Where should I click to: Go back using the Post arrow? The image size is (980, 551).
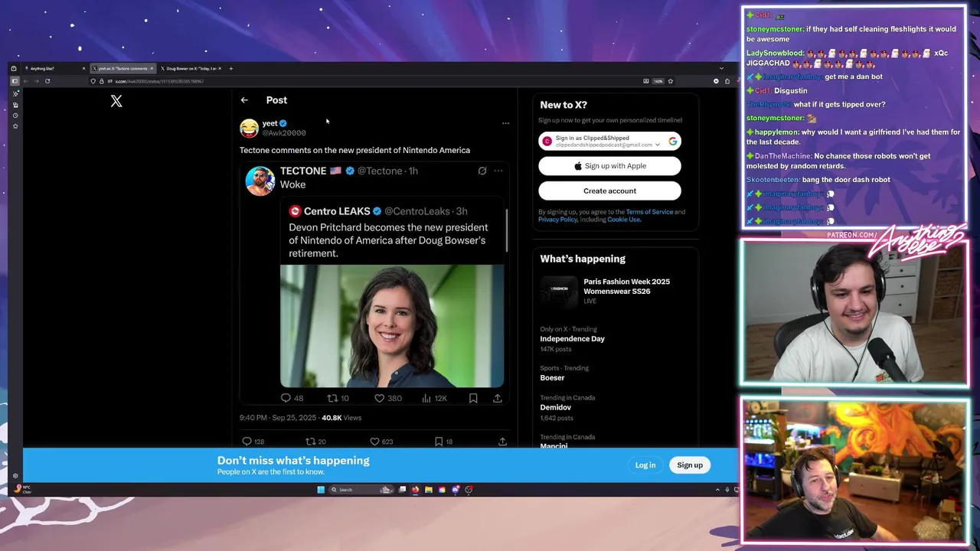coord(244,100)
